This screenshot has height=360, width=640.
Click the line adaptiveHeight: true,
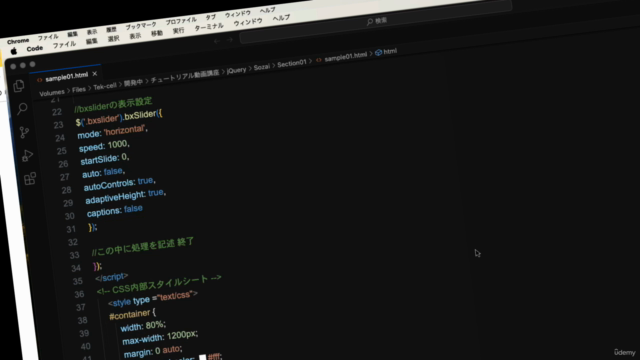126,196
